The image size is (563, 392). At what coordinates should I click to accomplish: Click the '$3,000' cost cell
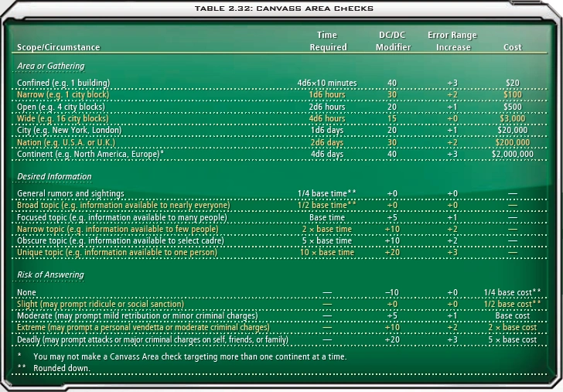pyautogui.click(x=513, y=118)
